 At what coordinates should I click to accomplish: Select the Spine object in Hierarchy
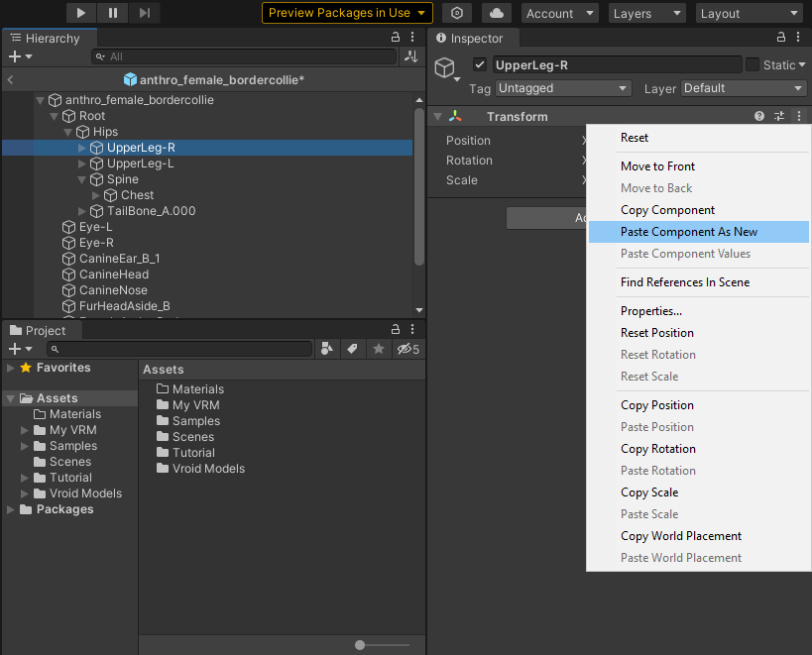(122, 179)
